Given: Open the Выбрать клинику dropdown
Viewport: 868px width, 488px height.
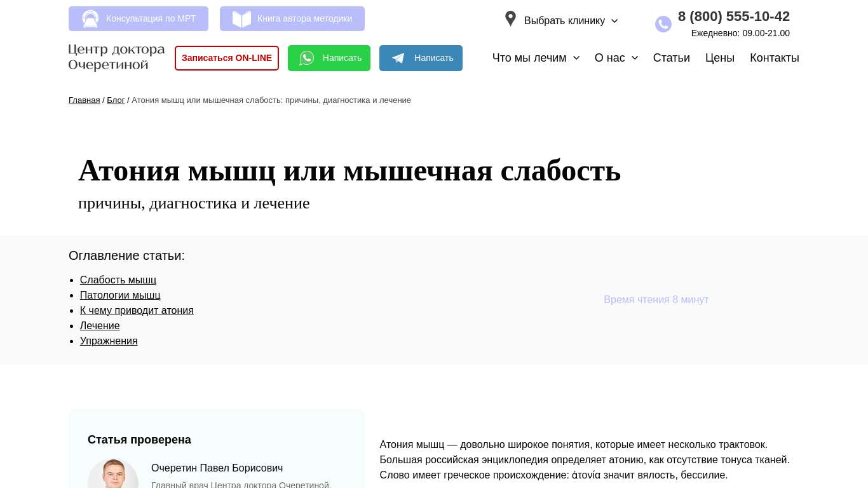Looking at the screenshot, I should pyautogui.click(x=570, y=21).
